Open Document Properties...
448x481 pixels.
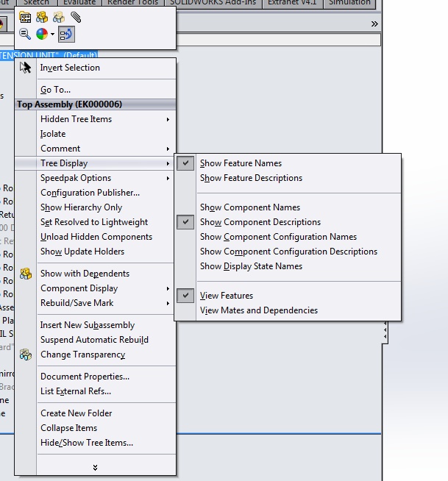coord(96,377)
